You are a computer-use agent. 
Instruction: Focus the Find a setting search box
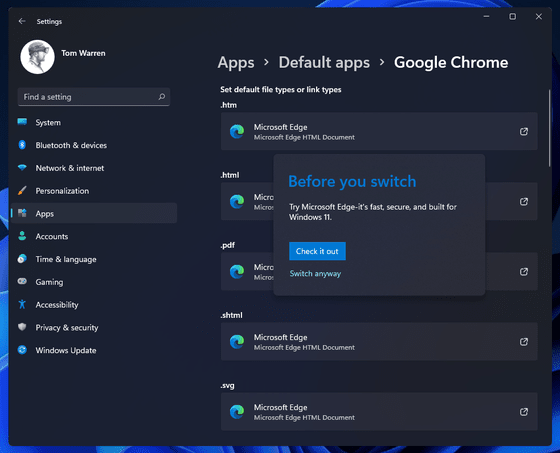(x=94, y=97)
